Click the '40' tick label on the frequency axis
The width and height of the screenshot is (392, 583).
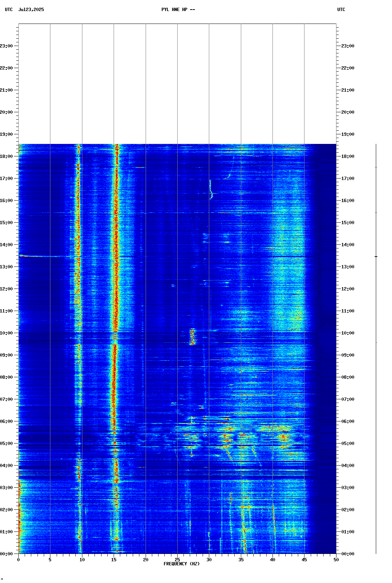(272, 560)
